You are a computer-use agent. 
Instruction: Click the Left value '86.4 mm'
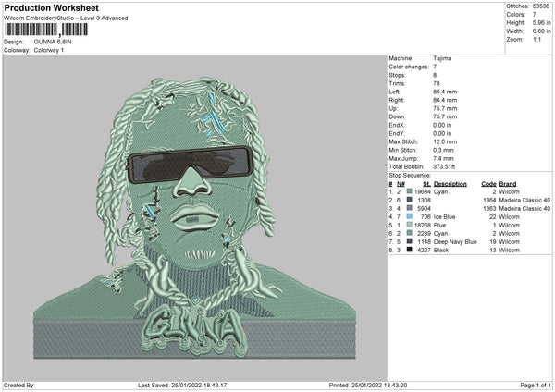[445, 92]
